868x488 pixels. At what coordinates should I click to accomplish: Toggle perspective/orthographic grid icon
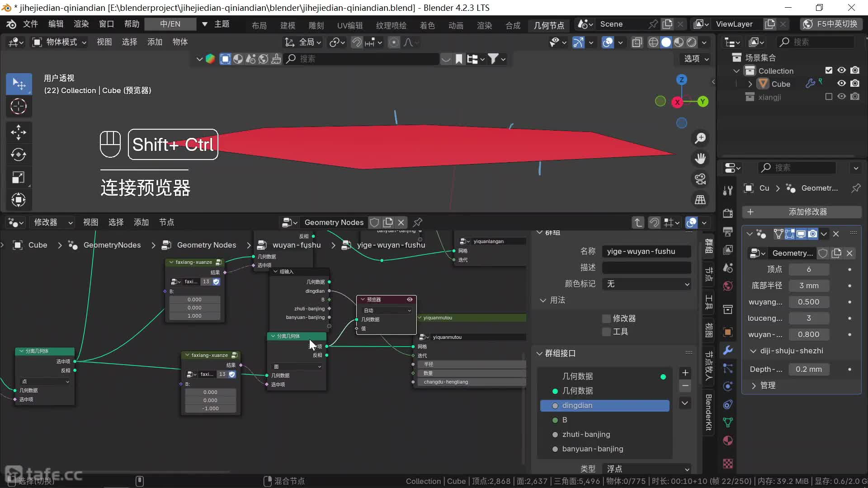[x=700, y=200]
